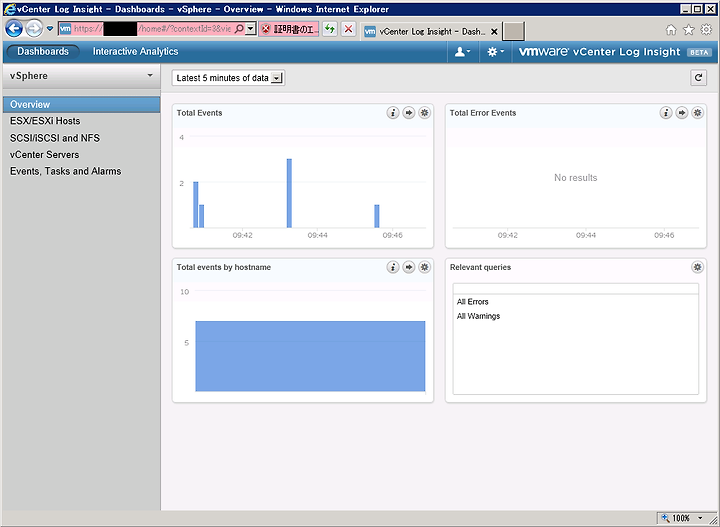Show info for Total Error Events widget

666,112
